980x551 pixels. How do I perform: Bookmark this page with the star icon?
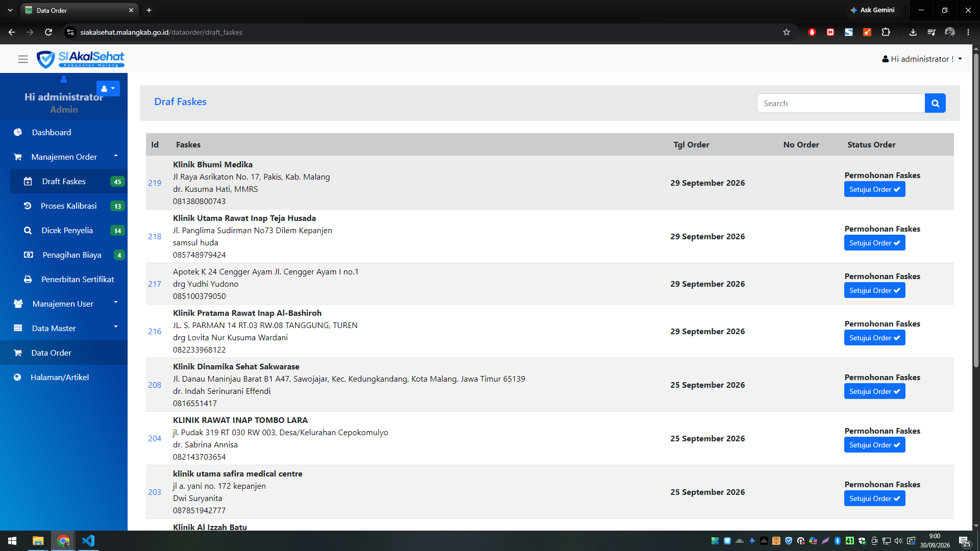[787, 32]
